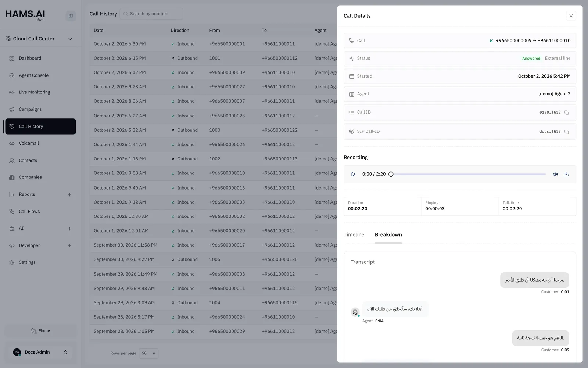Click the Direction column header
This screenshot has width=588, height=368.
pos(180,31)
